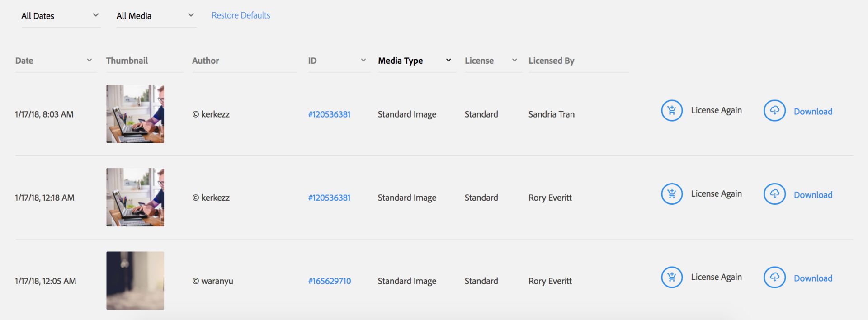Image resolution: width=868 pixels, height=320 pixels.
Task: Click the cloud download icon for the waranyu image
Action: click(x=774, y=278)
